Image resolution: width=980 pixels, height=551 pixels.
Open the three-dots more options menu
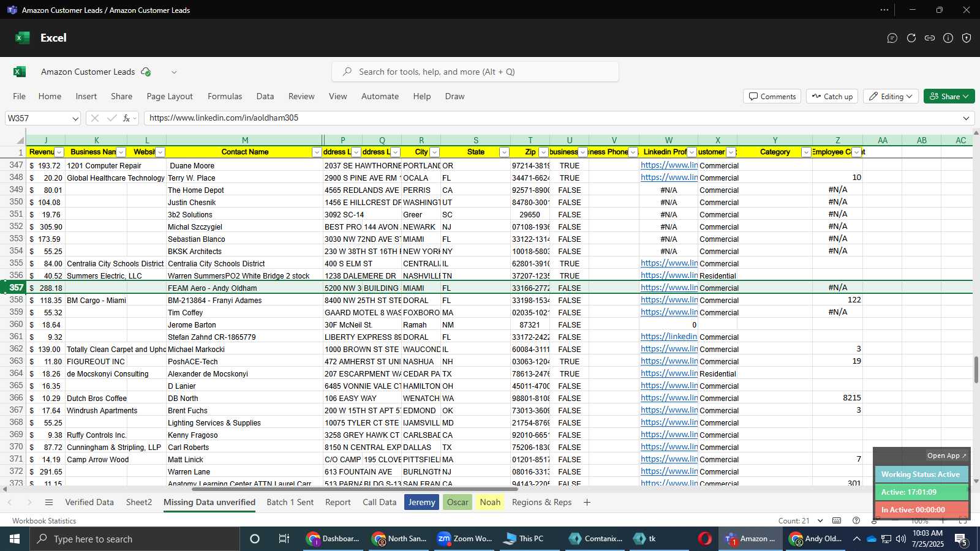(884, 10)
